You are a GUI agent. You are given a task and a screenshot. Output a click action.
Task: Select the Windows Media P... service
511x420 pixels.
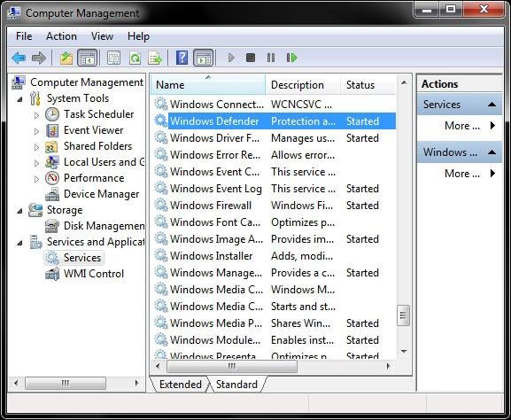tap(275, 323)
